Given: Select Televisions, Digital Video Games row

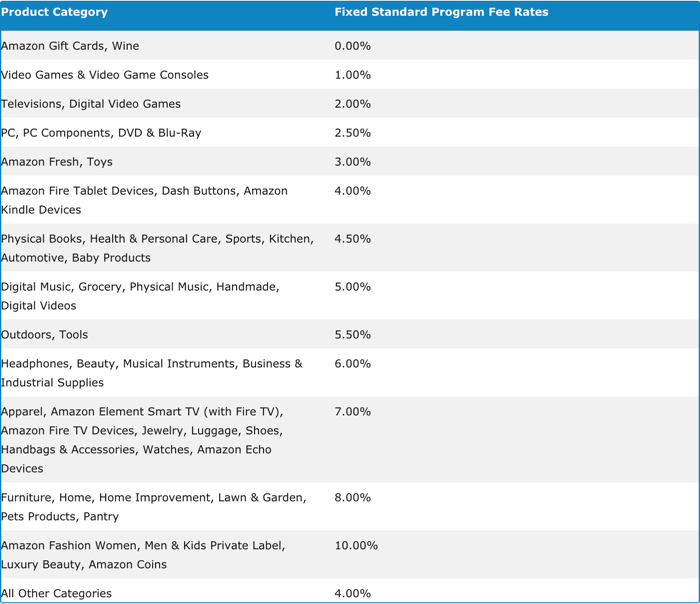Looking at the screenshot, I should pos(91,104).
